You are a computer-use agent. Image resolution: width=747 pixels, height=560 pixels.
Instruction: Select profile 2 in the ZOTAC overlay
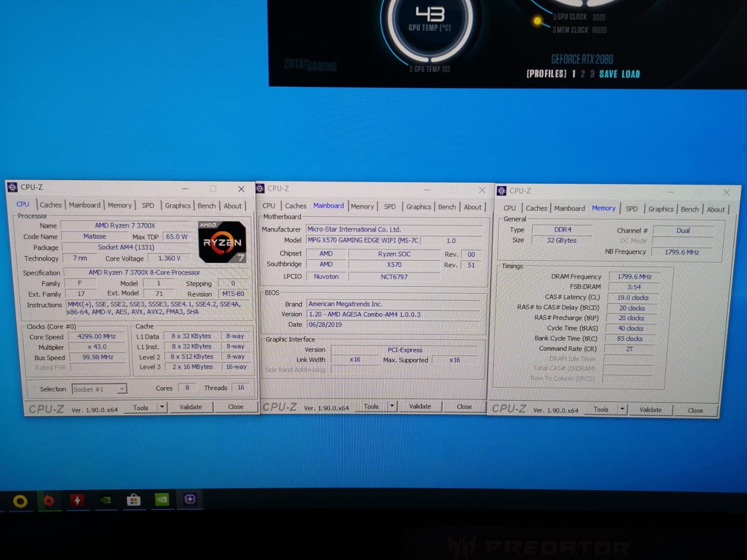pos(583,74)
